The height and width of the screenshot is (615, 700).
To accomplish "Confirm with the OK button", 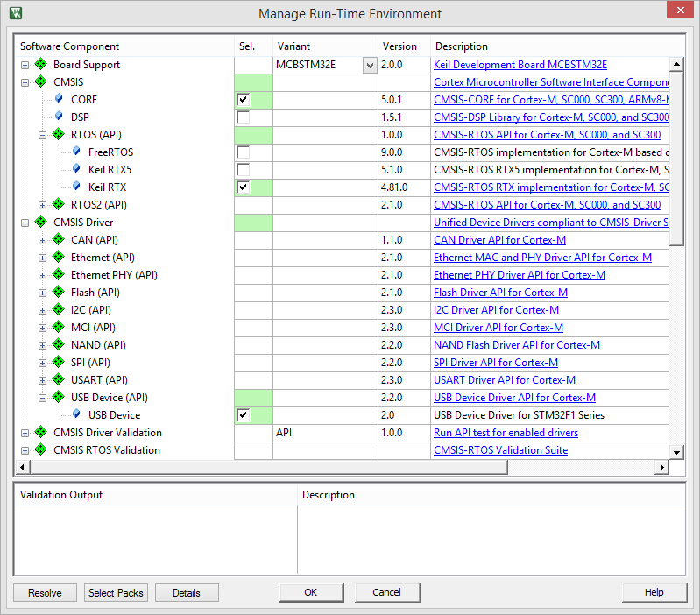I will click(311, 592).
